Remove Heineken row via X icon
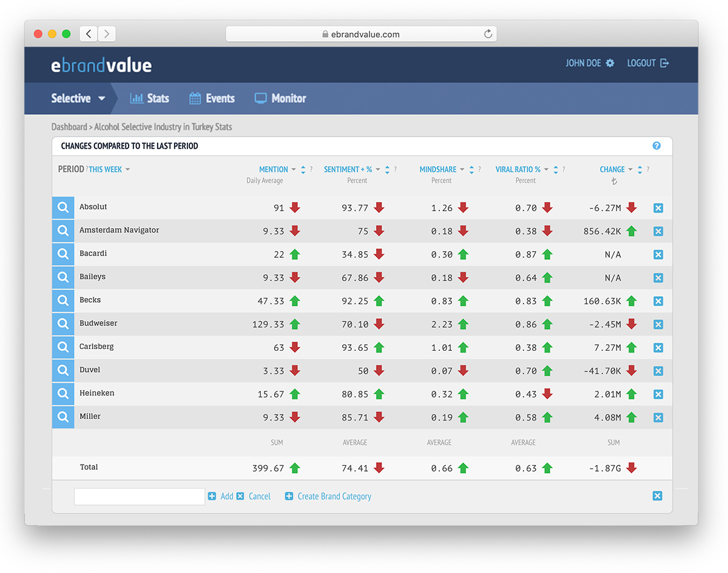The image size is (728, 573). click(x=658, y=395)
